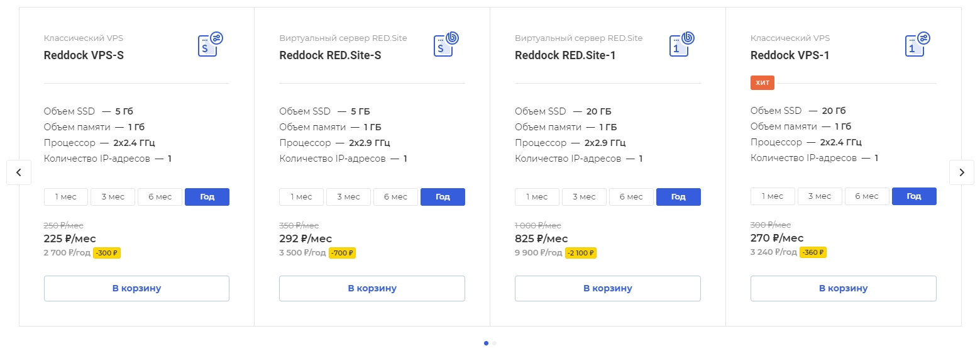Choose 6 мес billing for RED.Site-S

[396, 197]
